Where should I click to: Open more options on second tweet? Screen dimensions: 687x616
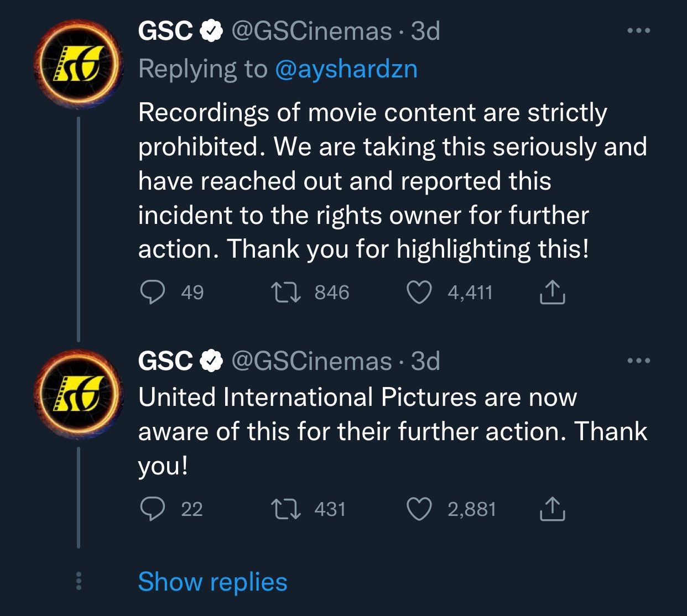click(639, 361)
